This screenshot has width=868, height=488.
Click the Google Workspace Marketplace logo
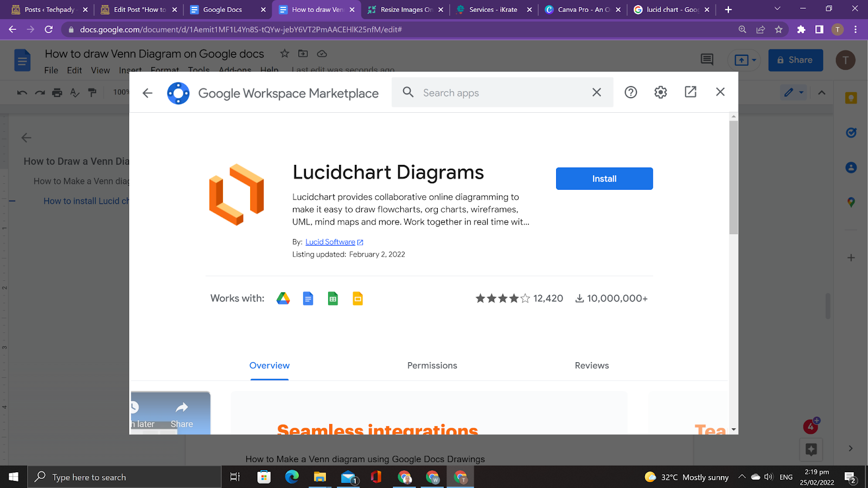point(178,93)
